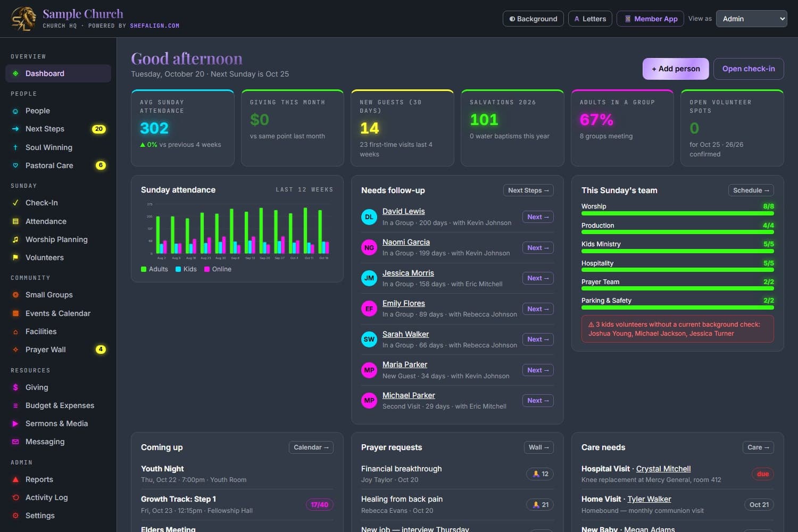Click the Sample Church logo icon
The height and width of the screenshot is (532, 798).
coord(24,19)
